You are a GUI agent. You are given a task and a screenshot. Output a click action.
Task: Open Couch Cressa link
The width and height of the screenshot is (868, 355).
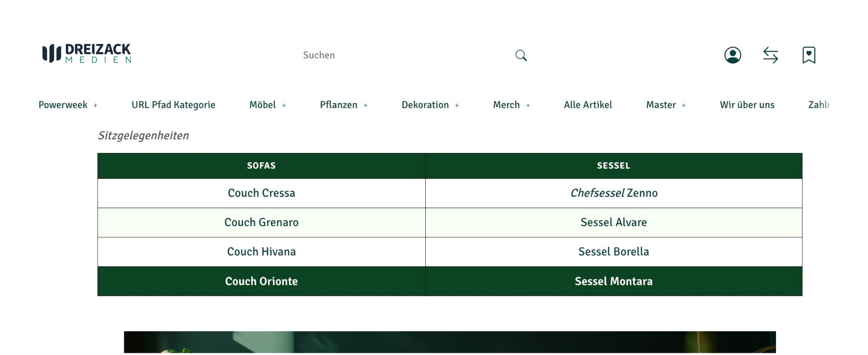tap(261, 193)
